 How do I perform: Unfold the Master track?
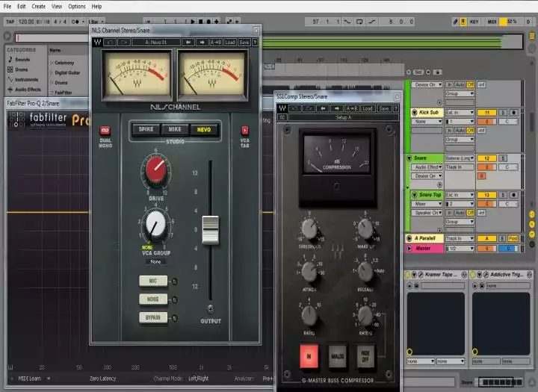coord(409,248)
